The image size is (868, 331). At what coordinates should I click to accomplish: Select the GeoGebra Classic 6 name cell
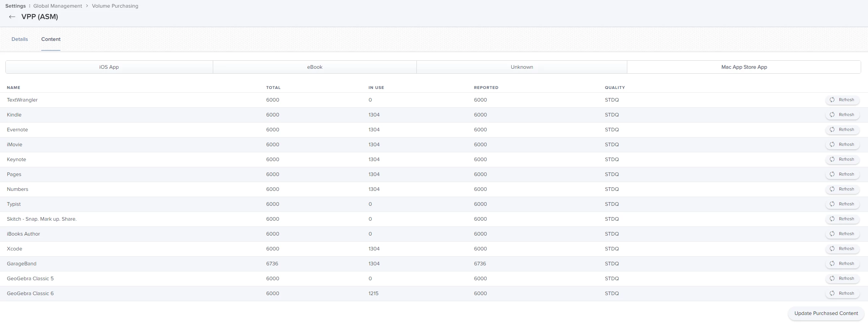(30, 293)
